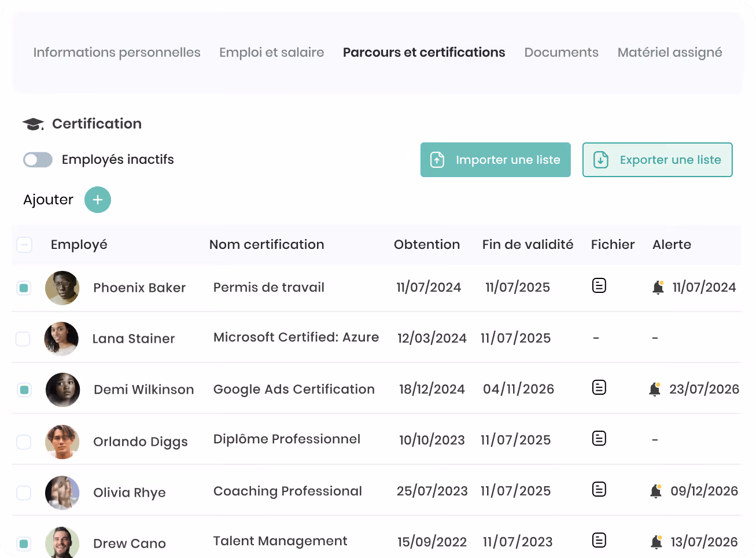Click obtention date 25/07/2023

click(432, 491)
